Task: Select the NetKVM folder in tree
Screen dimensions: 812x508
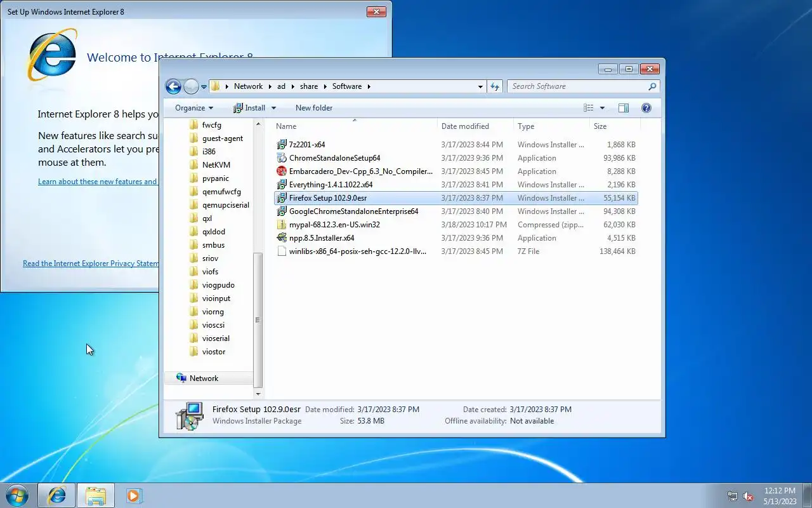Action: click(210, 165)
